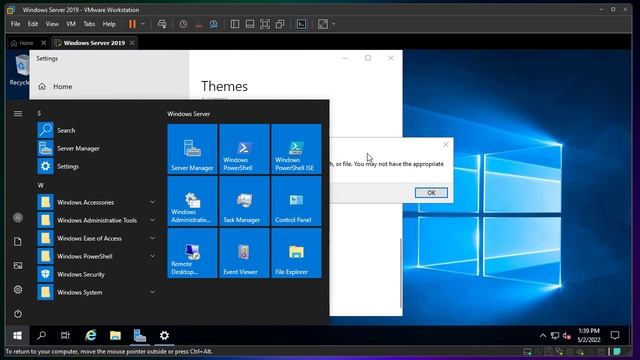Open the Task Manager tile
The image size is (640, 360).
pyautogui.click(x=244, y=201)
